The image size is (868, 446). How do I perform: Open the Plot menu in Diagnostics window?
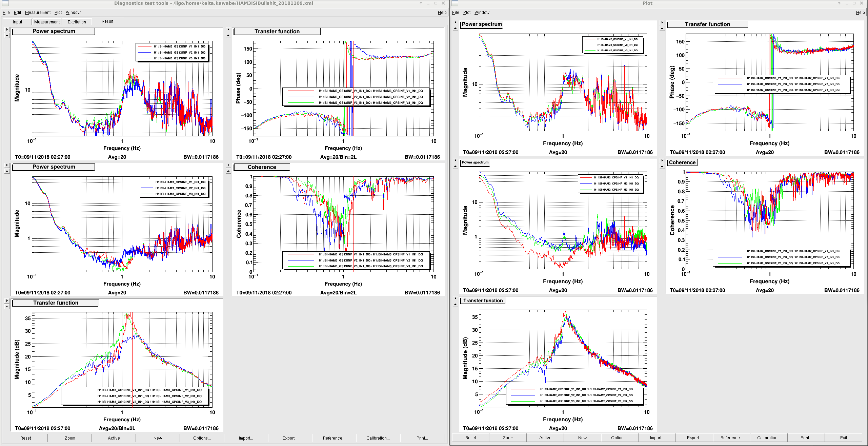(x=58, y=13)
